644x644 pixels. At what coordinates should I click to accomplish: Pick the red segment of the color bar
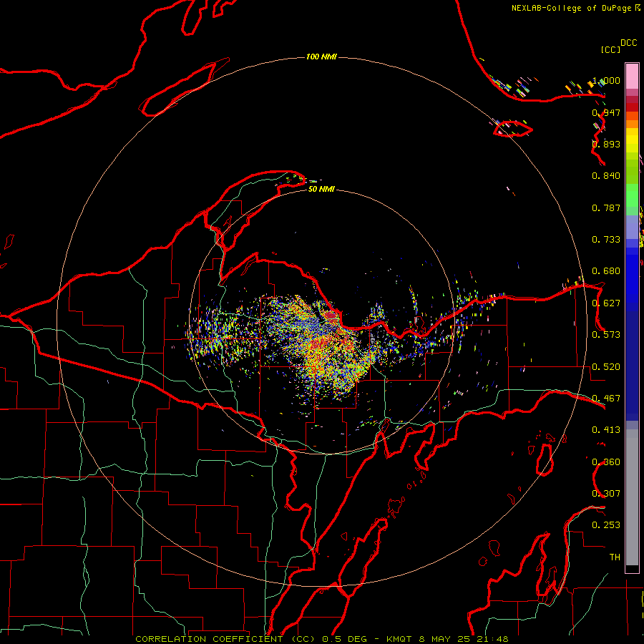(632, 107)
